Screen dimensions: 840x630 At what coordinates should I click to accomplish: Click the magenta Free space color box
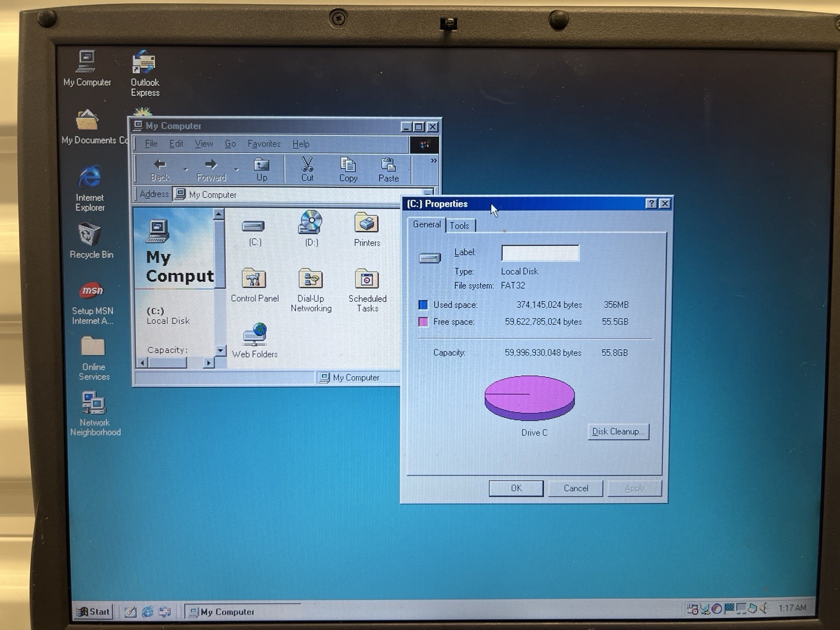pyautogui.click(x=423, y=322)
